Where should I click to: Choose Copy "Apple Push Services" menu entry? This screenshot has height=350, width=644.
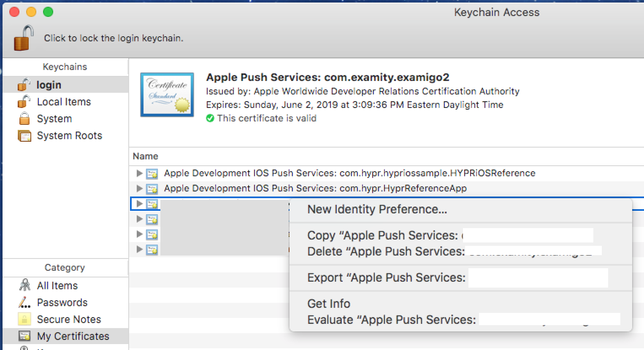point(460,235)
